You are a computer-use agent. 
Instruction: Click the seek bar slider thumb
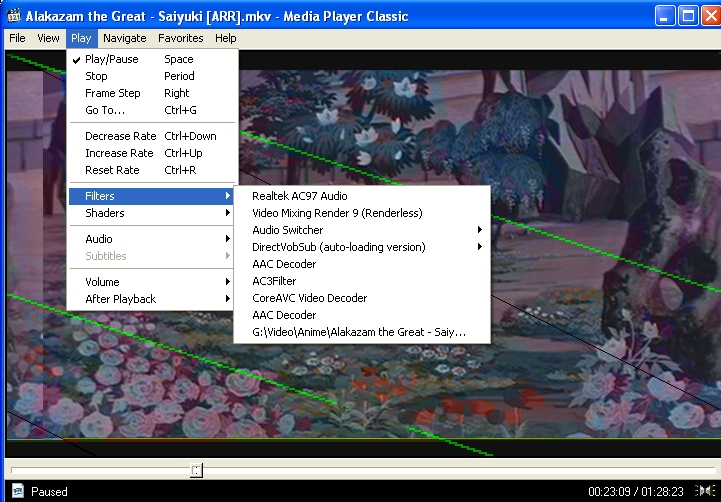[x=197, y=470]
